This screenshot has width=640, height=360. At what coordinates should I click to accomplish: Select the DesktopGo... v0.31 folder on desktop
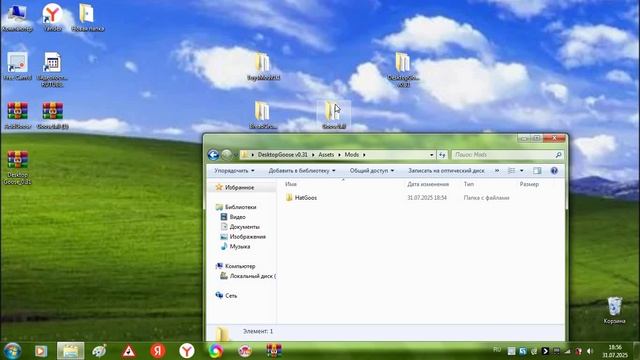point(402,70)
